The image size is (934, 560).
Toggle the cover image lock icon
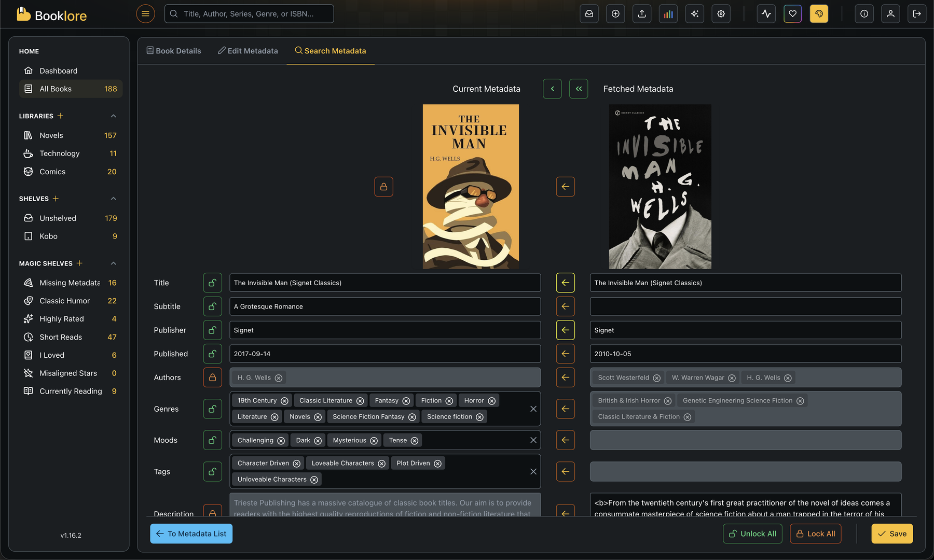383,187
